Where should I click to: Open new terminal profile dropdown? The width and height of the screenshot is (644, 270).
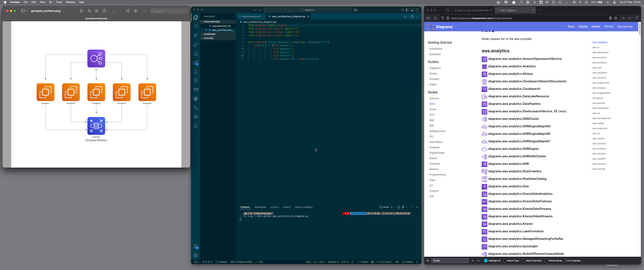click(394, 207)
